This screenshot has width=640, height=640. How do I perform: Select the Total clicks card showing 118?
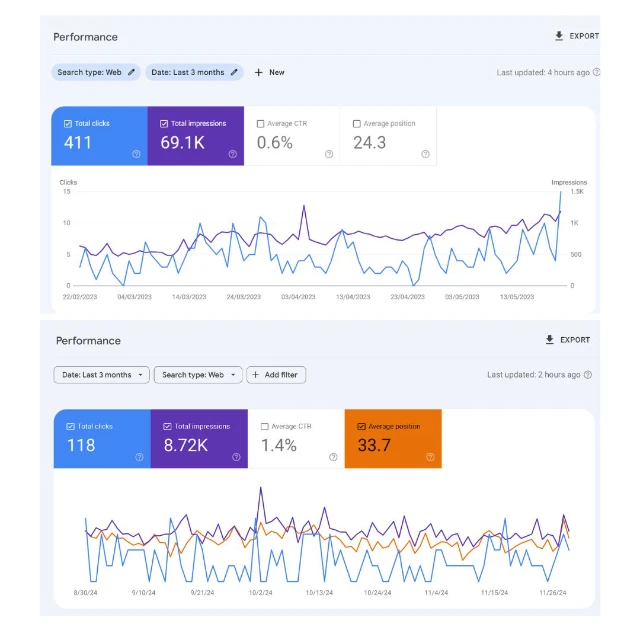coord(101,439)
